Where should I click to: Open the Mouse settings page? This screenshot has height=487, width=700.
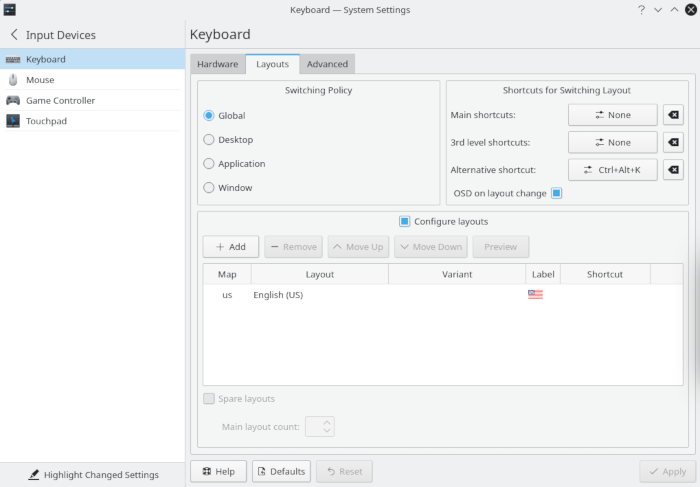coord(92,79)
